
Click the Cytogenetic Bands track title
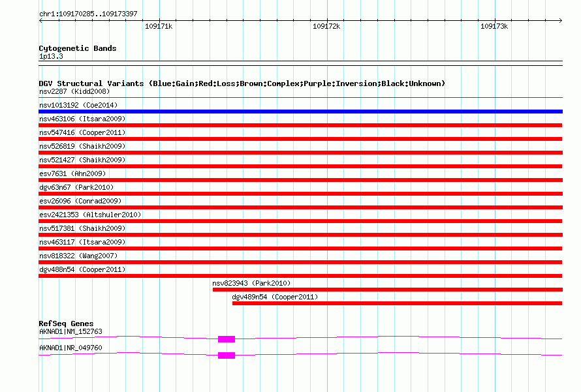[x=78, y=48]
